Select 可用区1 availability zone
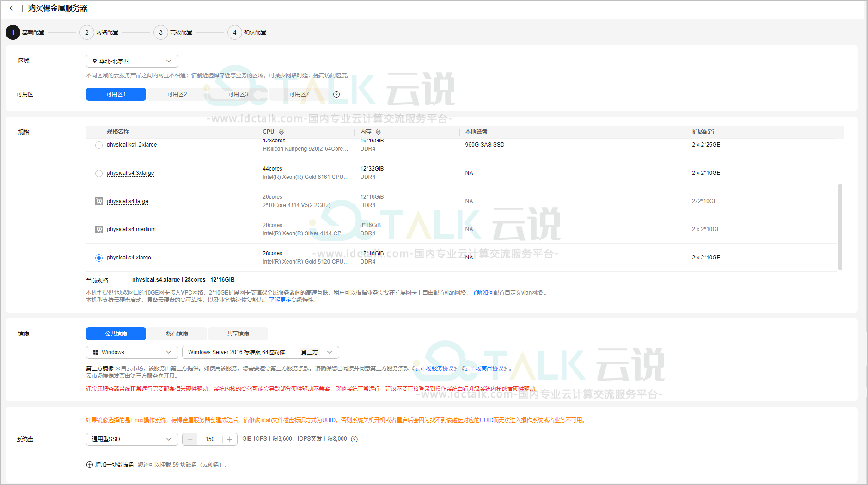 [116, 94]
